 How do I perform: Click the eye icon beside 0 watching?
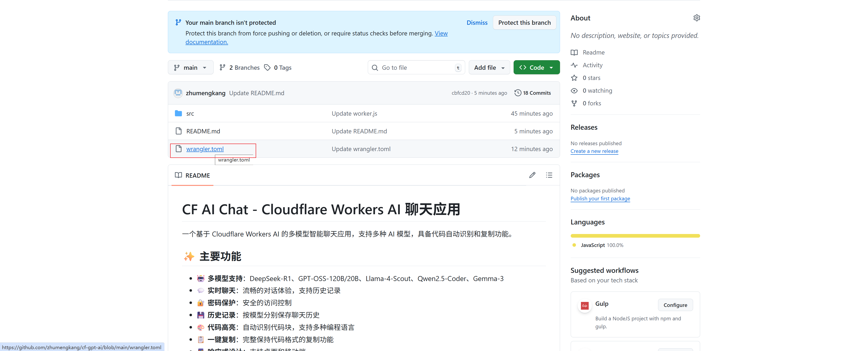click(574, 91)
